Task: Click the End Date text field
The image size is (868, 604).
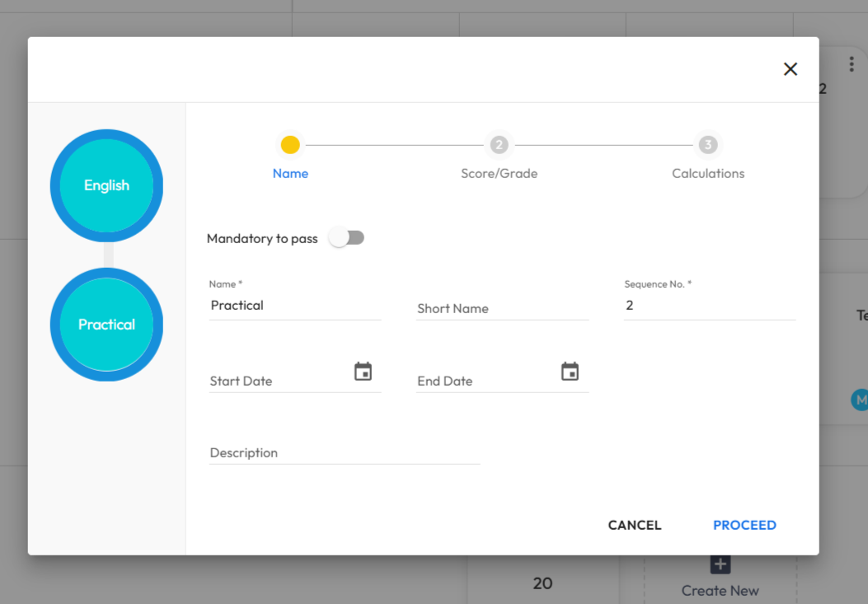Action: pos(484,381)
